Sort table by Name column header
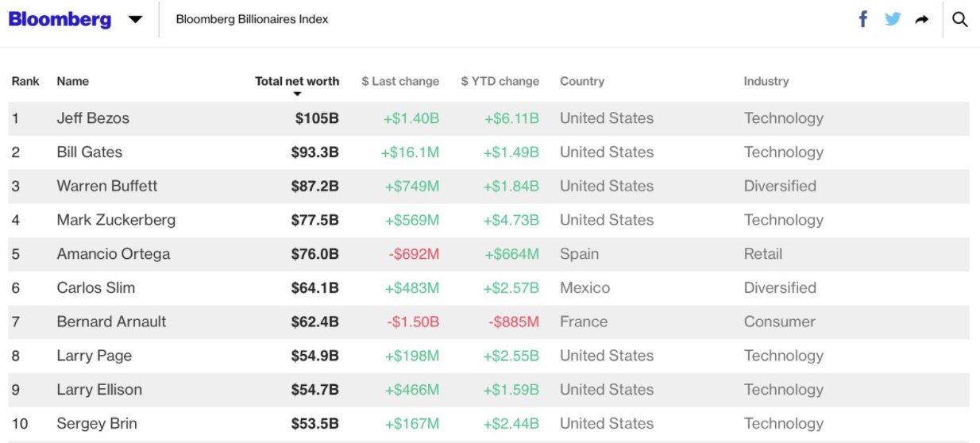Image resolution: width=980 pixels, height=443 pixels. pyautogui.click(x=73, y=81)
